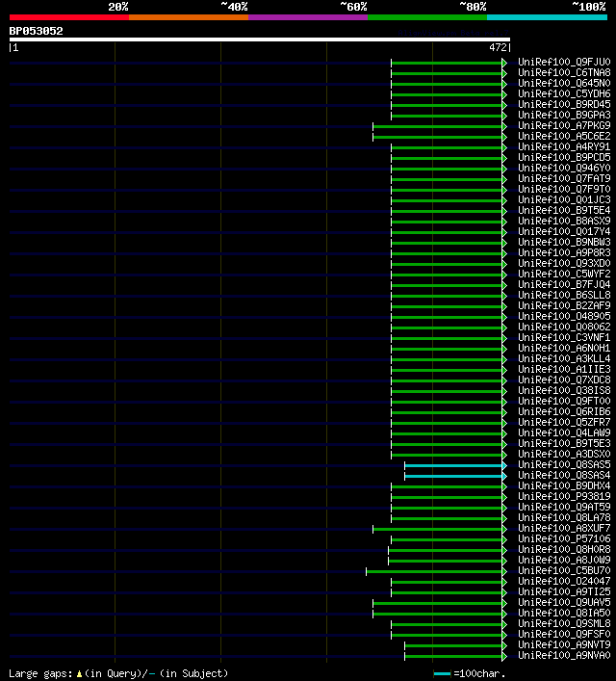616x681 pixels.
Task: Click the green ~80% identity legend segment
Action: (x=427, y=17)
